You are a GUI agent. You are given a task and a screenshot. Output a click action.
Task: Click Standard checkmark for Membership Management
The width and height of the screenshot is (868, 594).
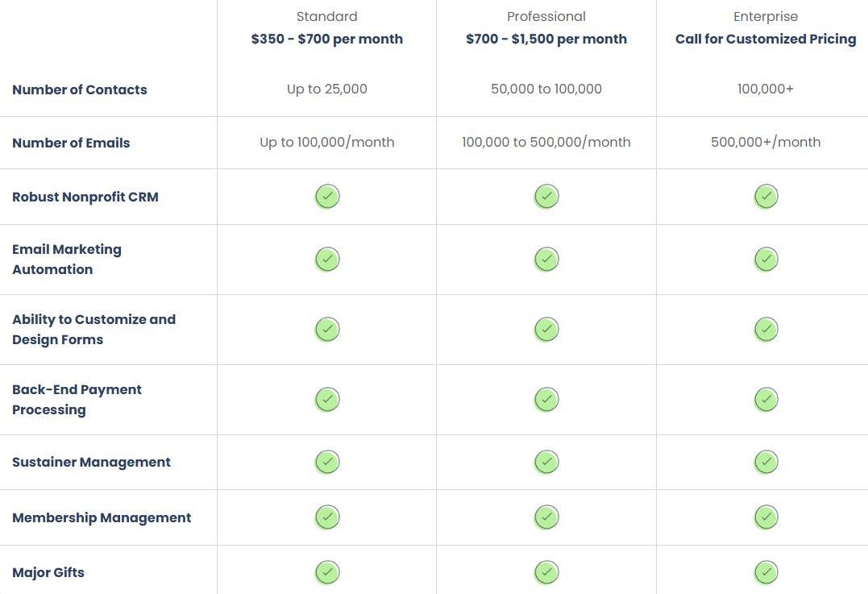(326, 517)
